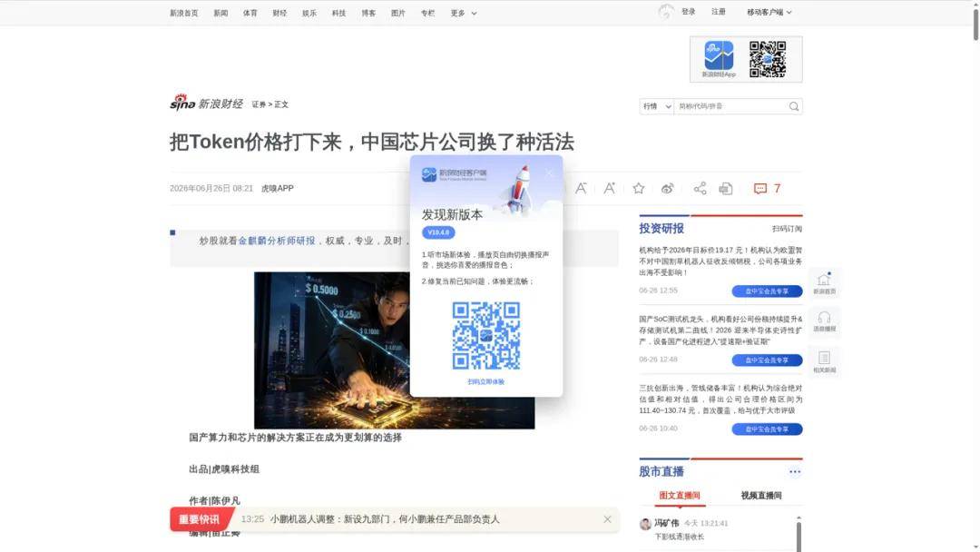Click the search magnifier icon

[794, 106]
